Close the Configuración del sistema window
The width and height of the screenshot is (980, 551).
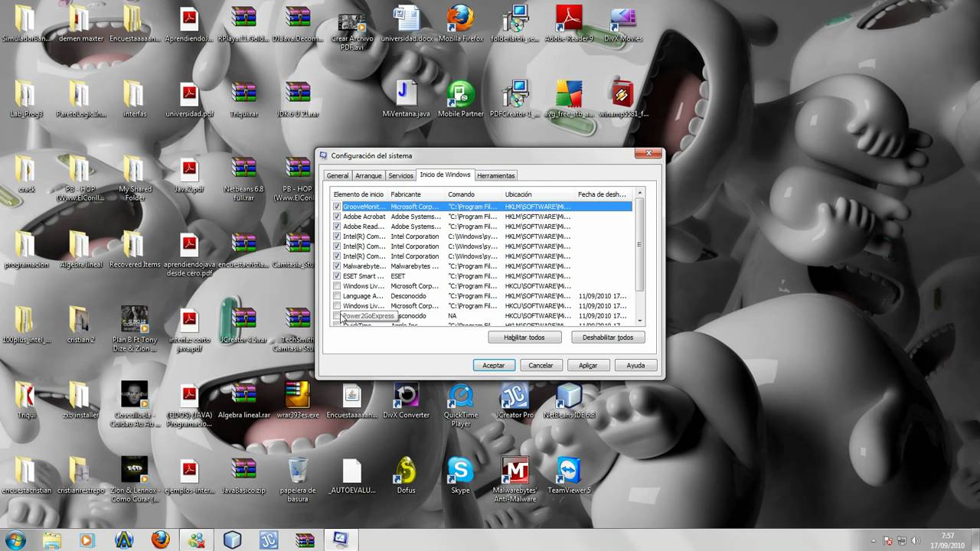[648, 155]
